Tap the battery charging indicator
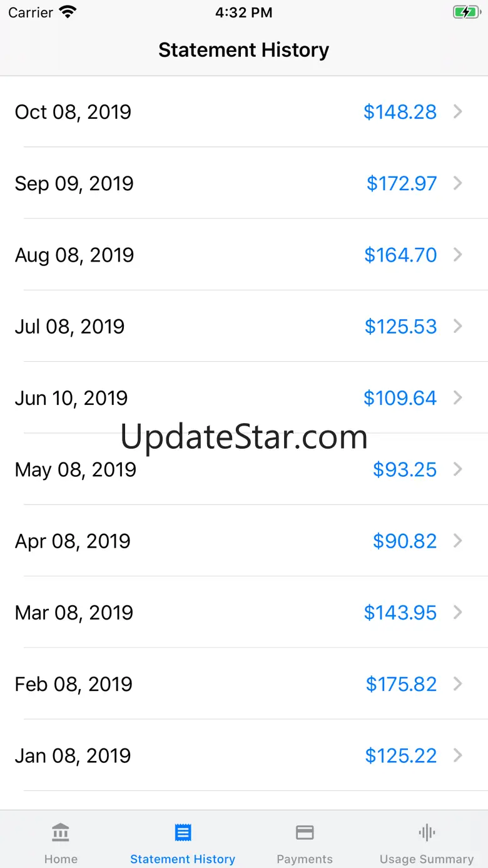This screenshot has width=488, height=868. tap(465, 13)
